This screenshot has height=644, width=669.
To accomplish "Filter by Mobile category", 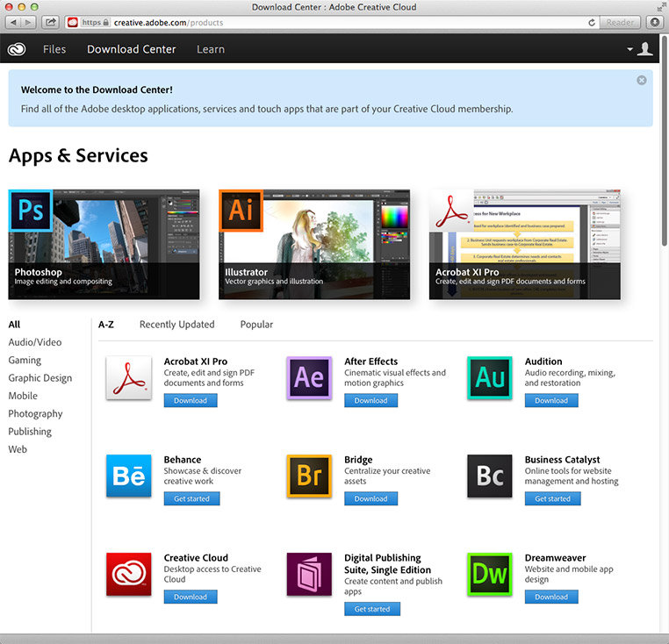I will [23, 396].
